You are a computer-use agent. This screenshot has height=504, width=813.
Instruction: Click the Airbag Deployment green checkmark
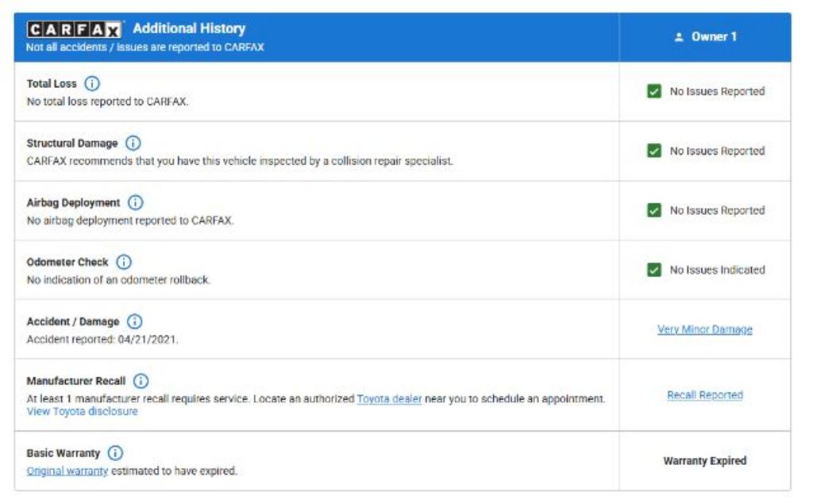(x=654, y=210)
